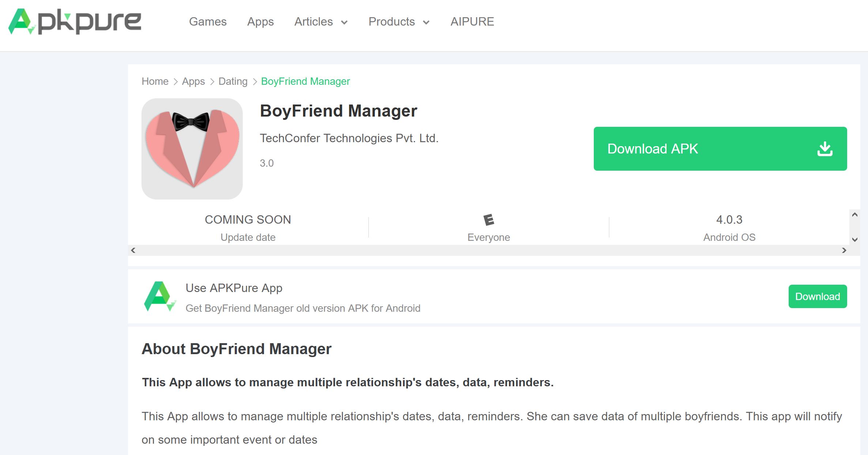Viewport: 868px width, 455px height.
Task: Click the BoyFriend Manager heart app icon
Action: (x=192, y=149)
